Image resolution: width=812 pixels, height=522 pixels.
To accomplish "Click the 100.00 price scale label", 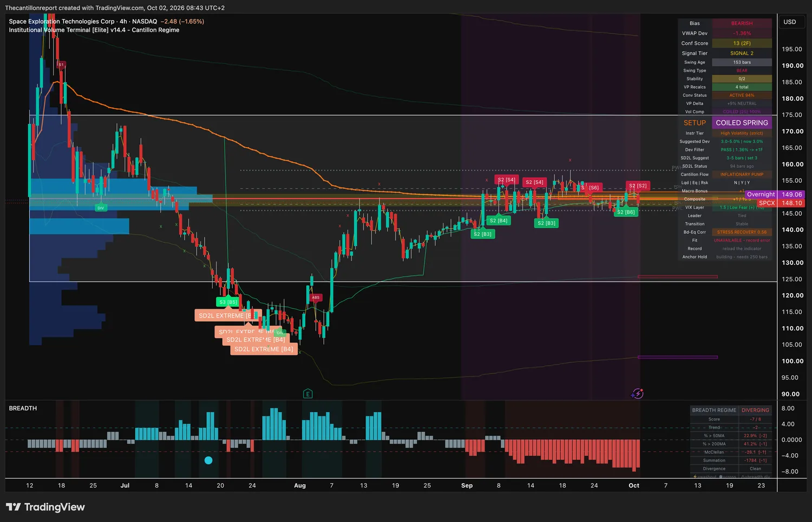I will coord(793,361).
